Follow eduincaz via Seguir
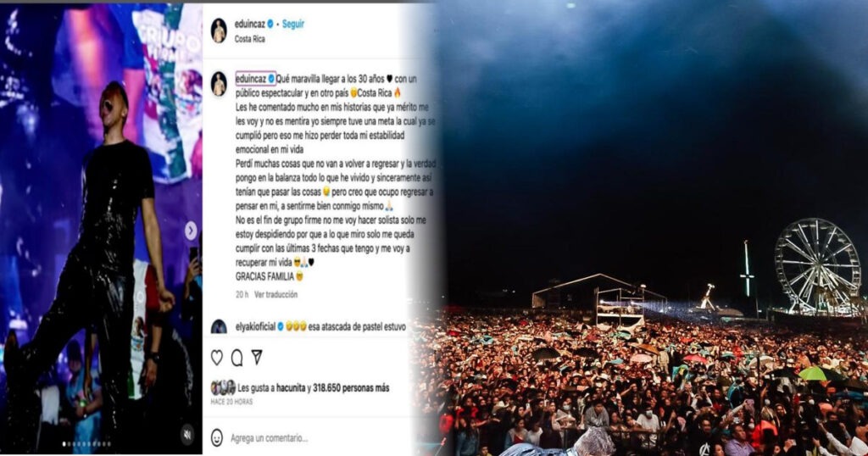Image resolution: width=868 pixels, height=456 pixels. [292, 24]
